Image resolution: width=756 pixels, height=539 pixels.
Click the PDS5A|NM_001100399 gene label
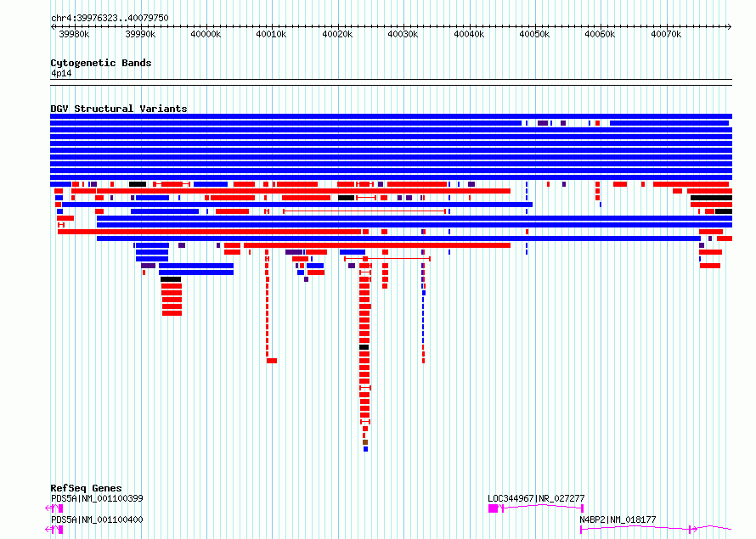coord(97,498)
